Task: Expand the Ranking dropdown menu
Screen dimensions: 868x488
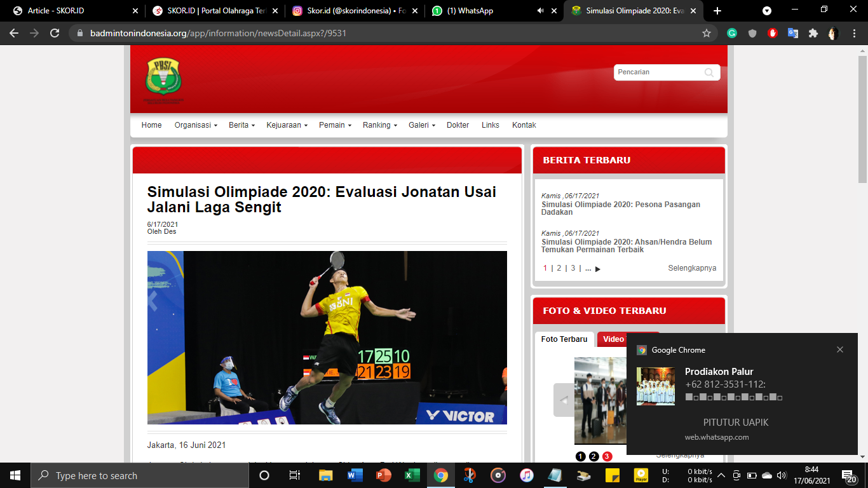Action: pyautogui.click(x=380, y=125)
